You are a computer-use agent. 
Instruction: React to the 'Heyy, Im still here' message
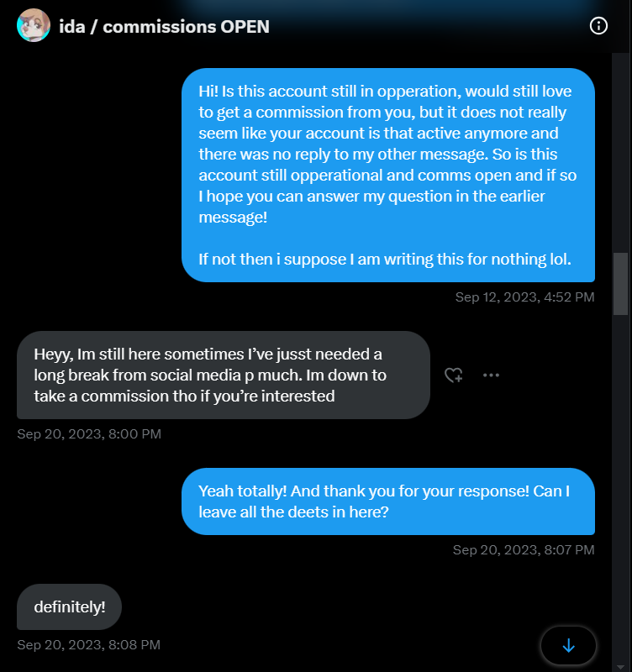click(454, 375)
